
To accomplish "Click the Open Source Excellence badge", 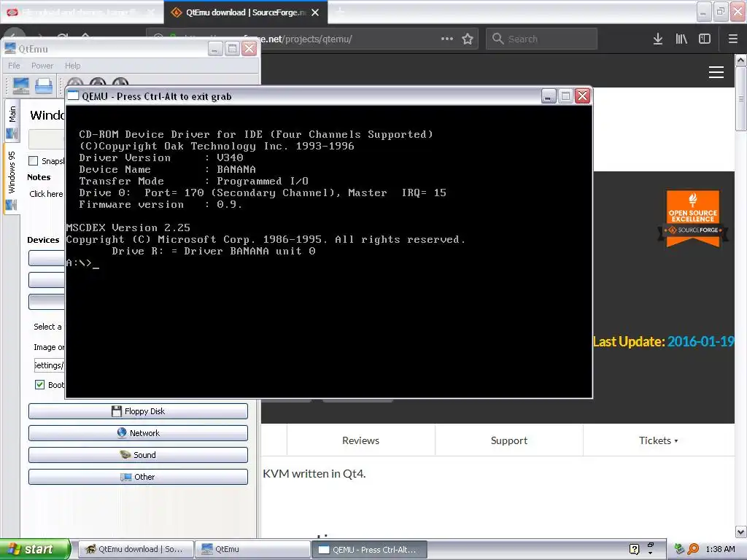I will (693, 219).
